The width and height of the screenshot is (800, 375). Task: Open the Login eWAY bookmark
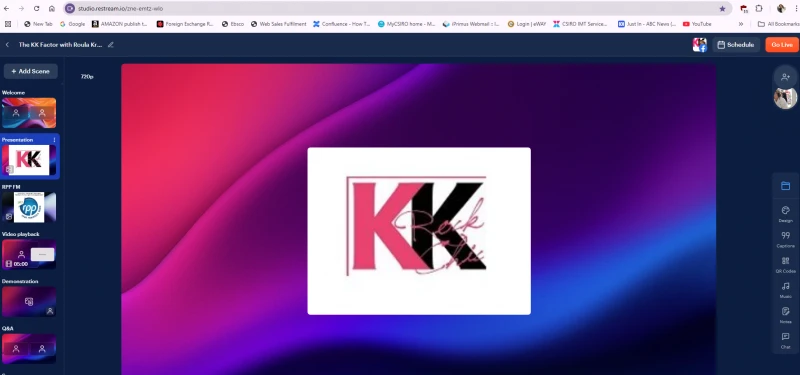(527, 24)
